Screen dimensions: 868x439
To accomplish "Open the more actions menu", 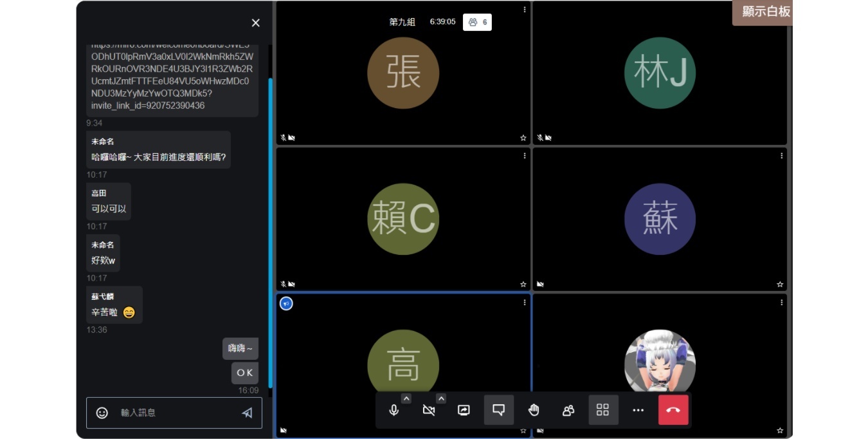I will tap(638, 410).
